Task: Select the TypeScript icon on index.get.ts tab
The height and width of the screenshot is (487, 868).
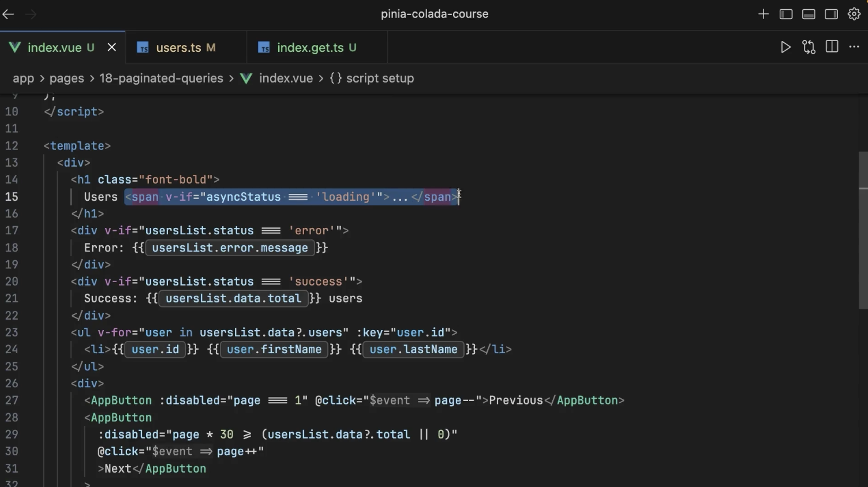Action: pyautogui.click(x=264, y=48)
